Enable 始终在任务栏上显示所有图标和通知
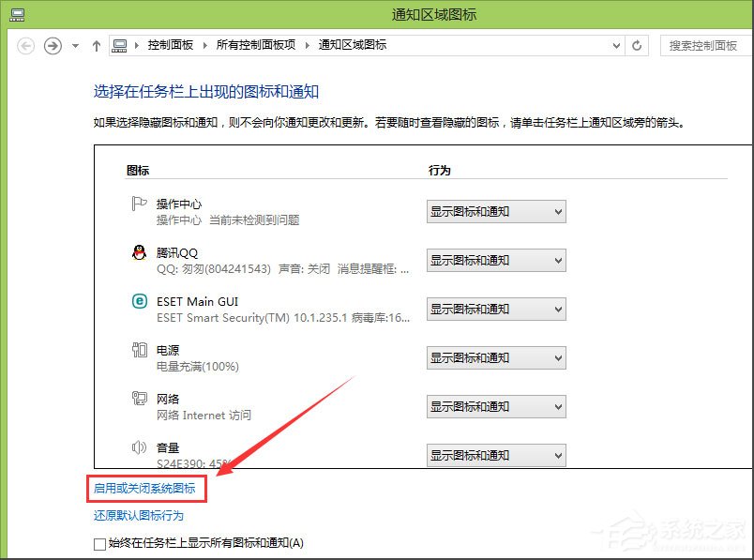 [98, 544]
